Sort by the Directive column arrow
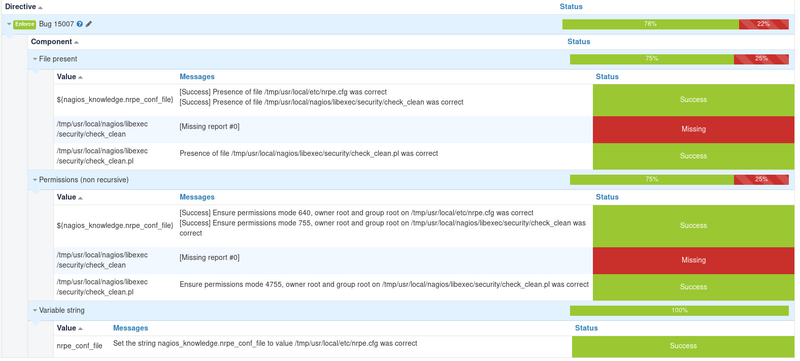The height and width of the screenshot is (361, 800). [40, 8]
